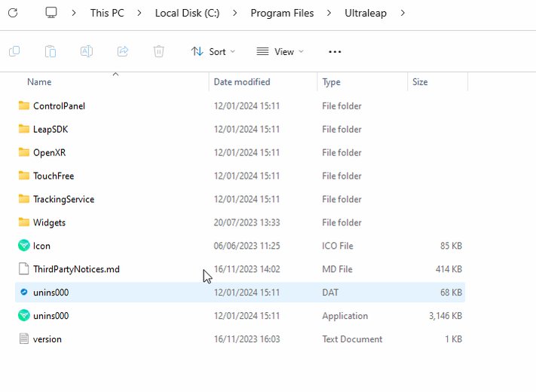Select the OpenXR folder name
The width and height of the screenshot is (536, 392).
(49, 152)
